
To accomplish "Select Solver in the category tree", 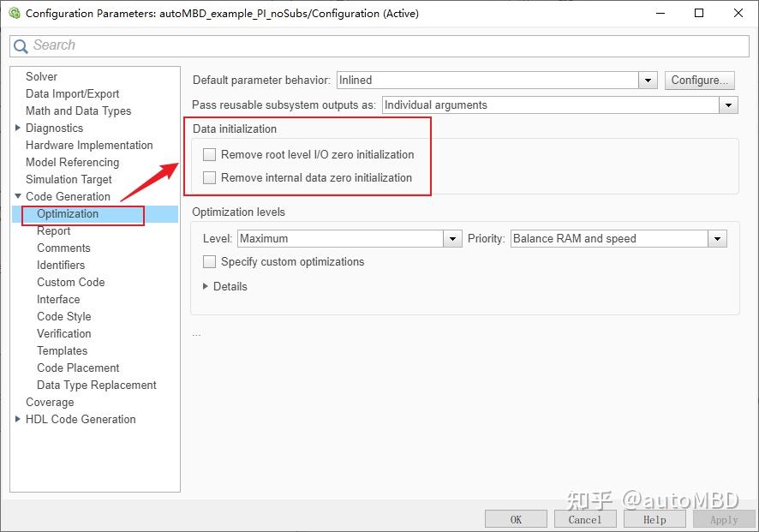I will point(42,76).
